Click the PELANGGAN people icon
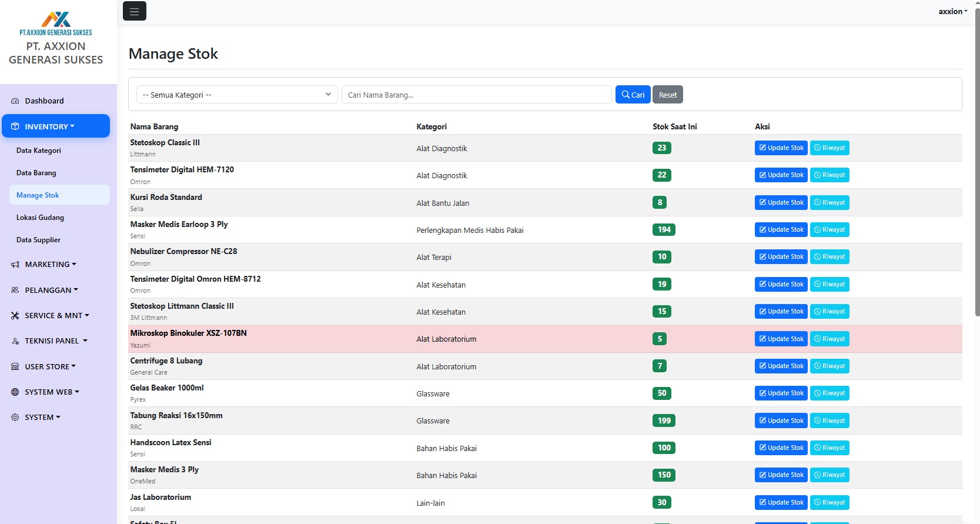The height and width of the screenshot is (524, 980). (x=15, y=291)
